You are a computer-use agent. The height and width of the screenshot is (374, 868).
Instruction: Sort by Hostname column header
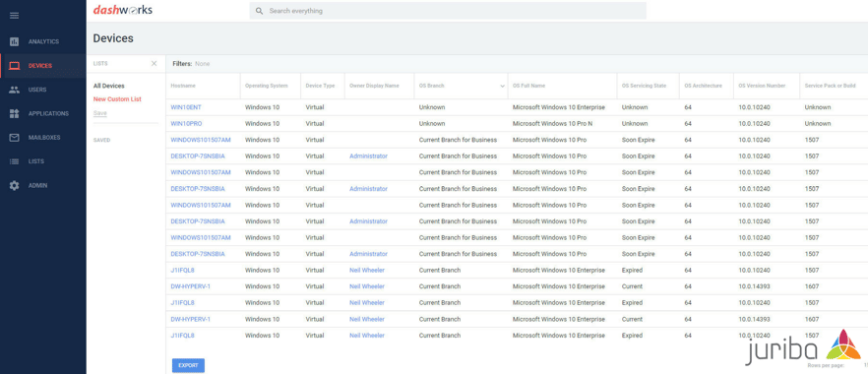pos(183,87)
